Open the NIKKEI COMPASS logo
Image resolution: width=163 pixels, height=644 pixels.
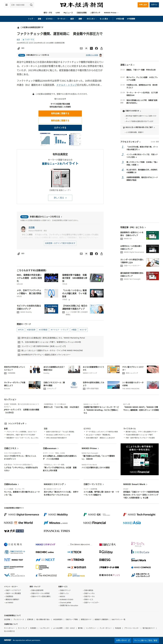pos(141,567)
